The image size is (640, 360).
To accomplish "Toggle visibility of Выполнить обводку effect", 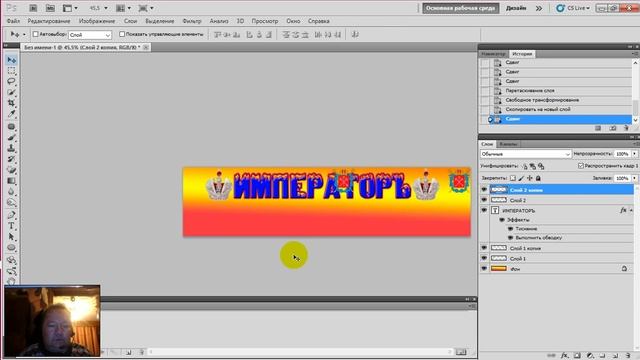I will pos(510,238).
